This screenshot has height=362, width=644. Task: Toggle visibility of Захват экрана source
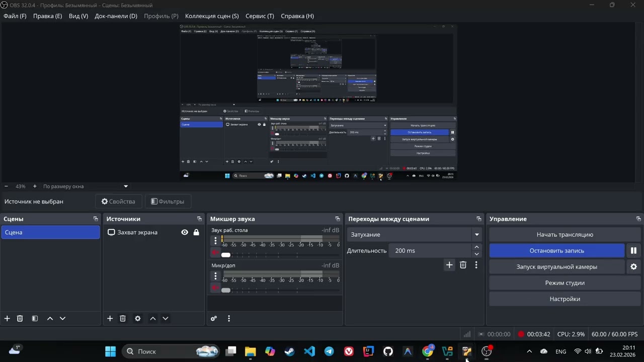tap(185, 232)
